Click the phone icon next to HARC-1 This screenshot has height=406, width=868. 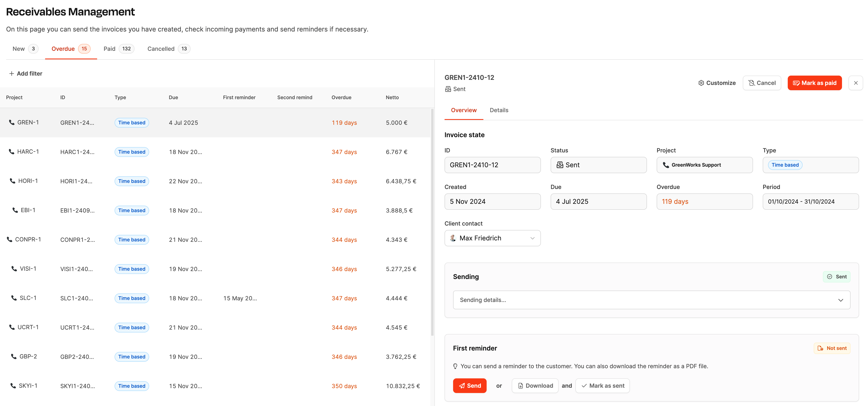[x=11, y=152]
